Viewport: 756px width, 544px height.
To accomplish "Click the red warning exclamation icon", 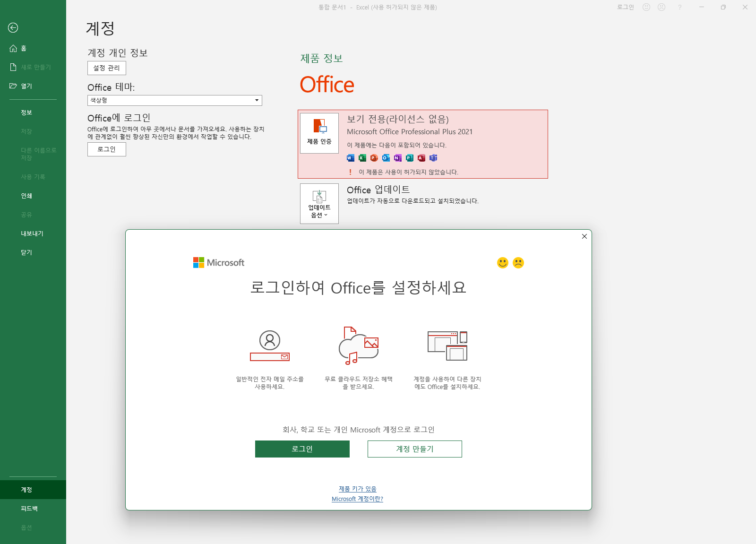I will coord(350,172).
